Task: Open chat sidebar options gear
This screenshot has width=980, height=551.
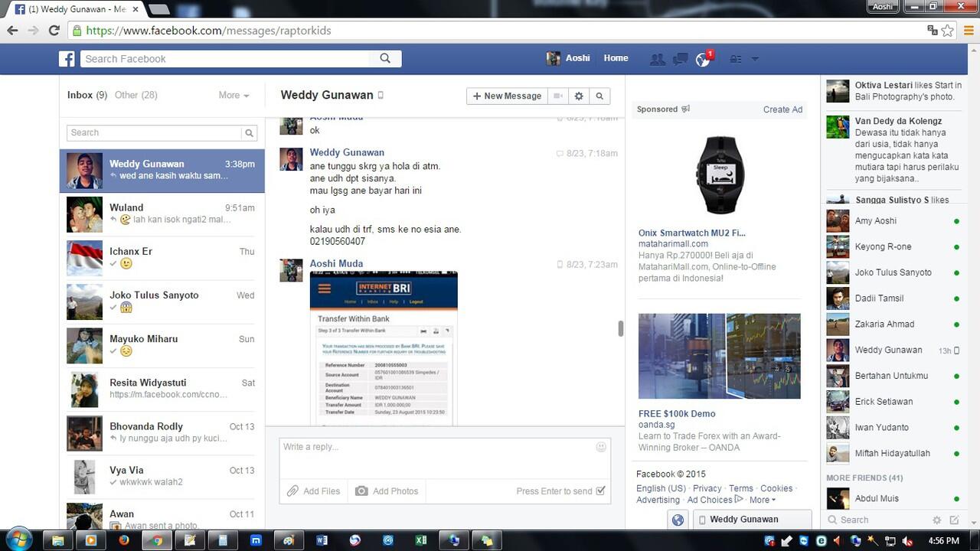Action: point(936,520)
